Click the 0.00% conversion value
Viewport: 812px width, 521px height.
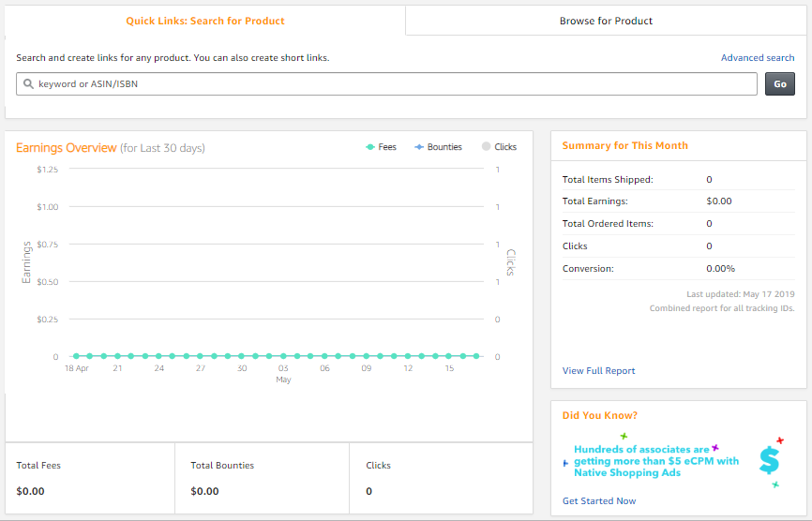point(720,269)
